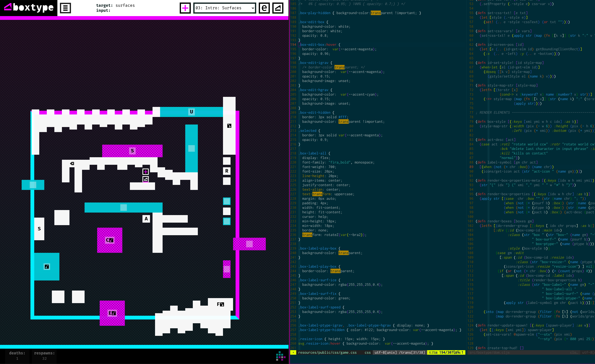Click the 'target: surfaces' text

[116, 5]
